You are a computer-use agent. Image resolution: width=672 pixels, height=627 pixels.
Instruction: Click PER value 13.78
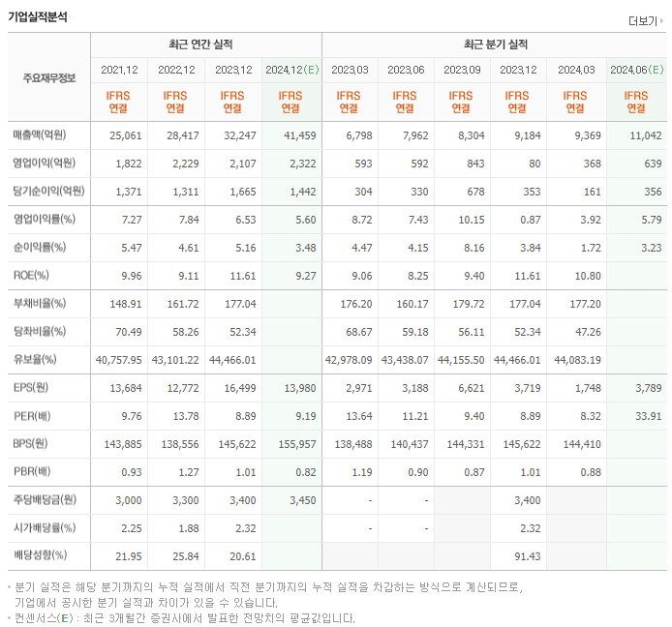pos(186,416)
